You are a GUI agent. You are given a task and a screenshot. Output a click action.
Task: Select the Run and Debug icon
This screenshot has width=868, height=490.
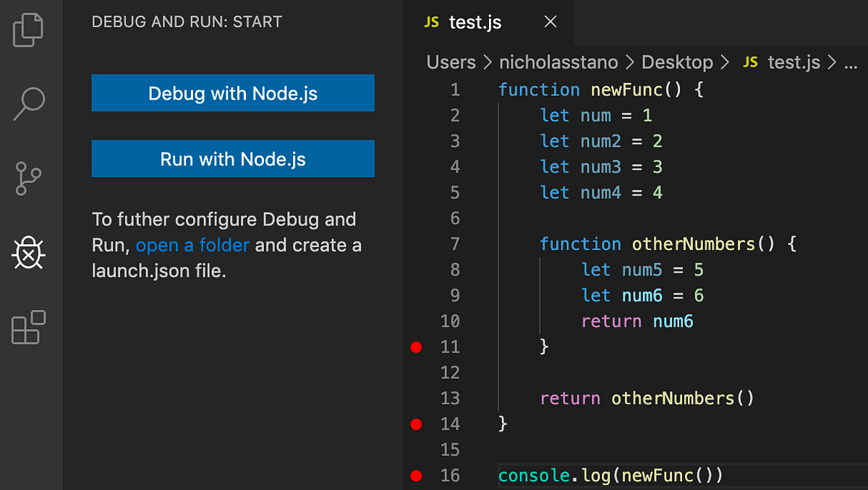(x=29, y=254)
